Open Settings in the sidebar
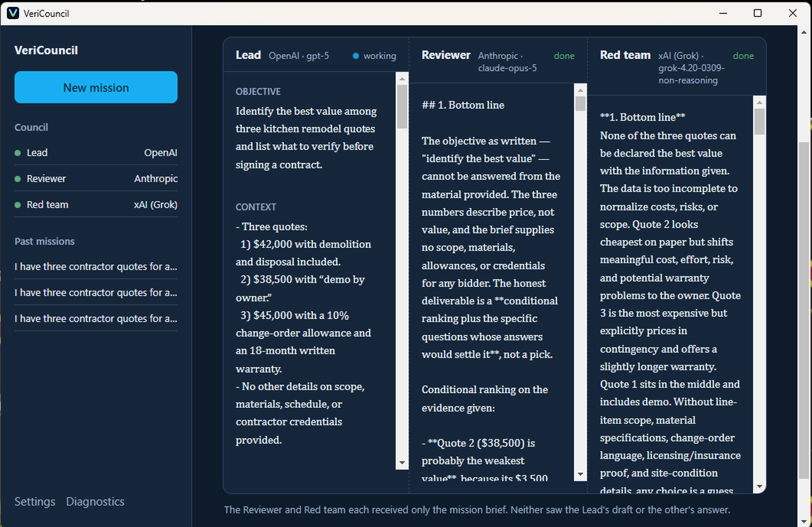 35,502
